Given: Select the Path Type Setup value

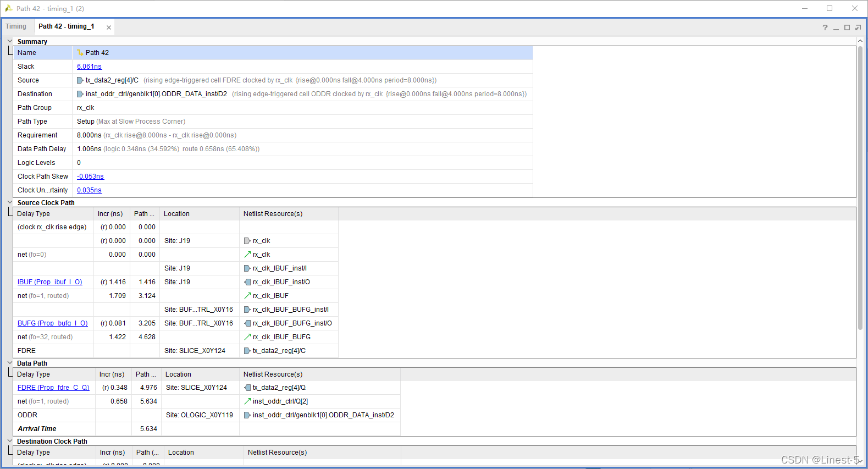Looking at the screenshot, I should click(x=86, y=122).
